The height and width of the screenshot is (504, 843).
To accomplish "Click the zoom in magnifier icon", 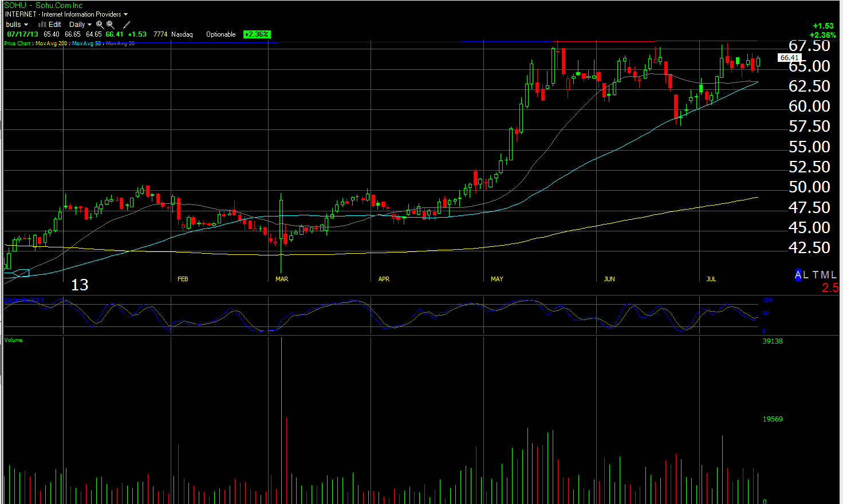I will coord(100,25).
